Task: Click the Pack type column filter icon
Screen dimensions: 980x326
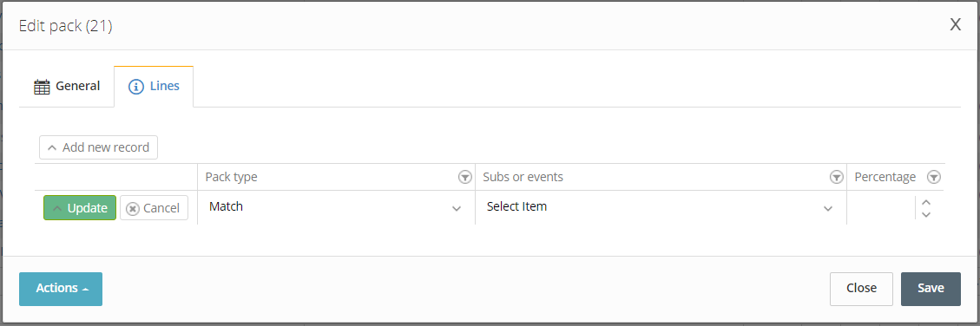Action: (x=464, y=178)
